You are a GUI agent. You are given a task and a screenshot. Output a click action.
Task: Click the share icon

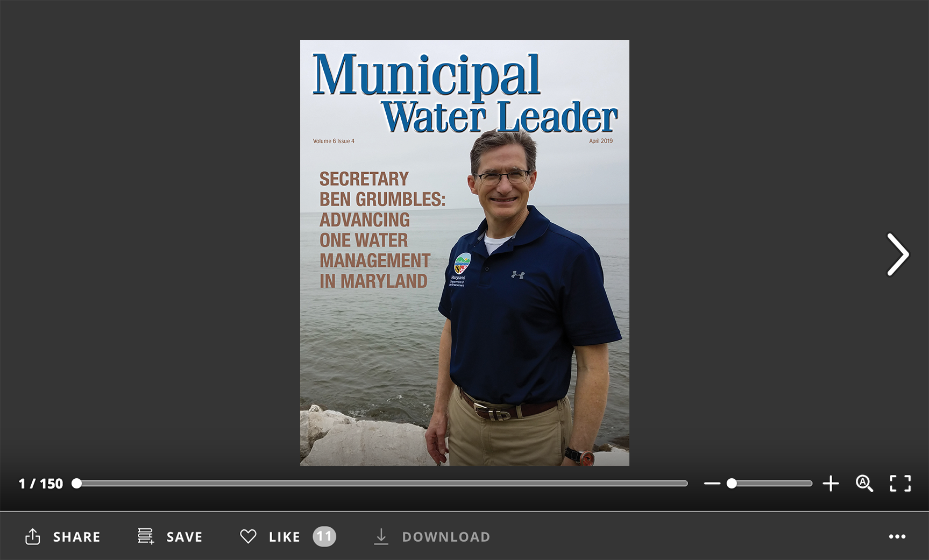pos(33,536)
